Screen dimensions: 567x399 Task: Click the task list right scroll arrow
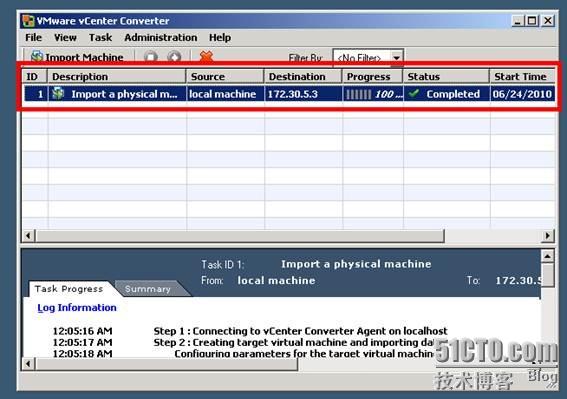[x=547, y=236]
